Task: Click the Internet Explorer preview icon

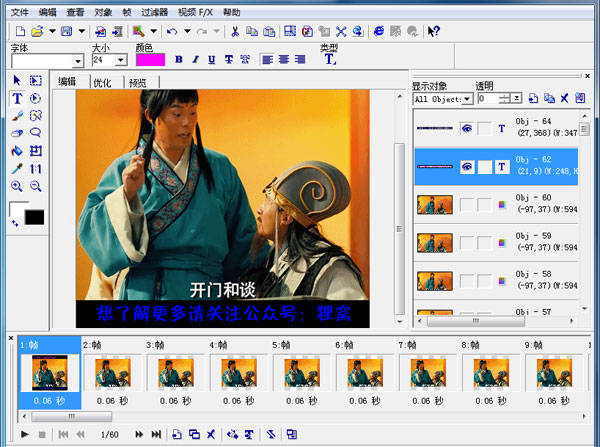Action: (x=378, y=31)
